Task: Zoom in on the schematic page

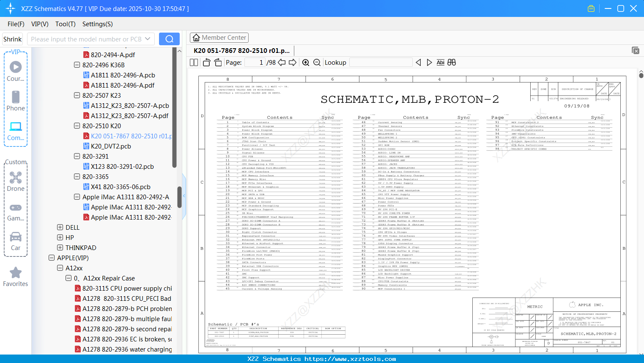Action: click(x=306, y=63)
